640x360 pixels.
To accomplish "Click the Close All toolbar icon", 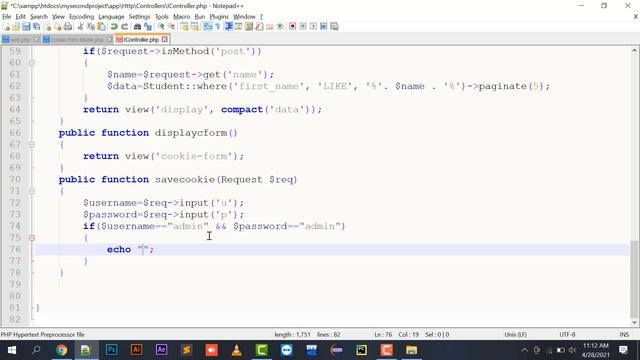I will (58, 27).
